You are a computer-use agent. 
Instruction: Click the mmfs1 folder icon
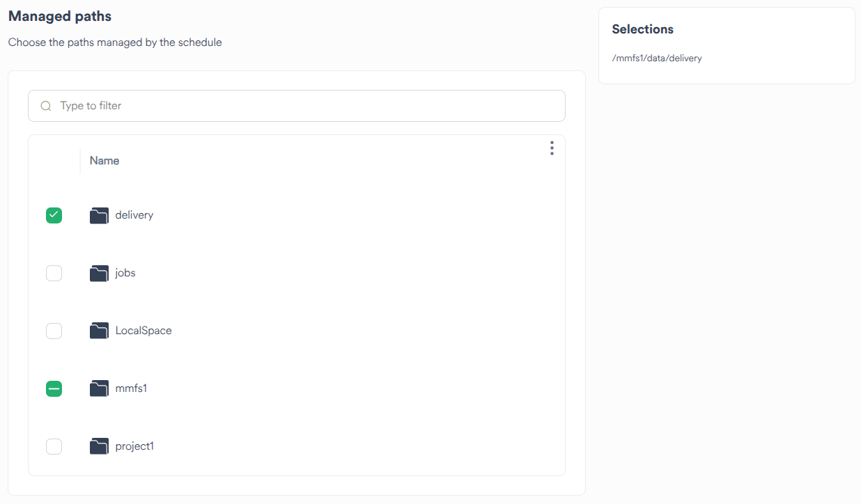click(99, 388)
